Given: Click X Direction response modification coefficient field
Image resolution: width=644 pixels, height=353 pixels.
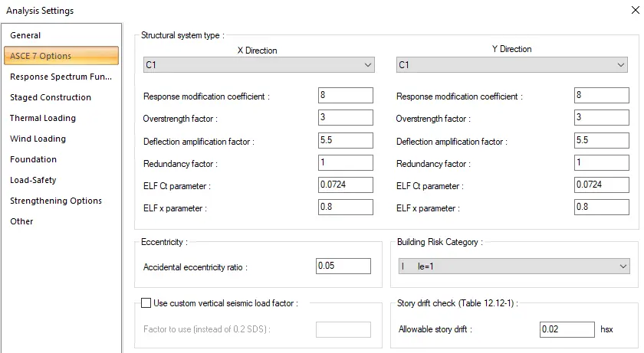Looking at the screenshot, I should point(346,95).
